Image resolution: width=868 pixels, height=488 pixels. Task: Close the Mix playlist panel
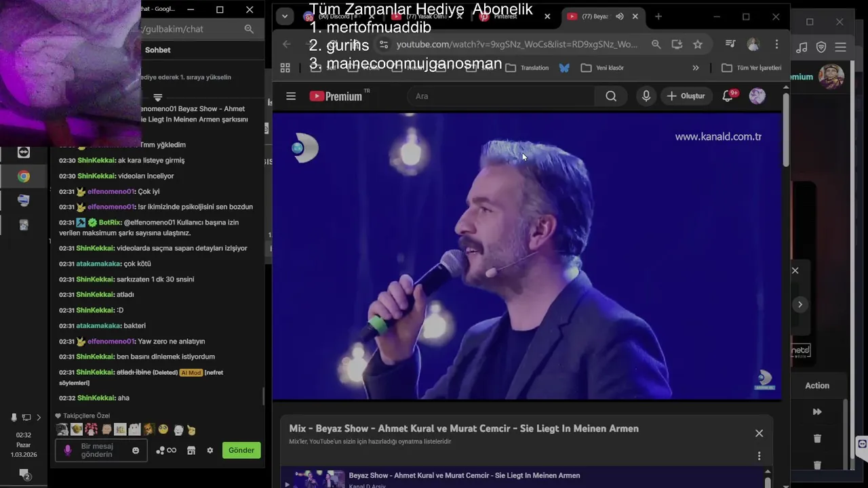pos(759,433)
